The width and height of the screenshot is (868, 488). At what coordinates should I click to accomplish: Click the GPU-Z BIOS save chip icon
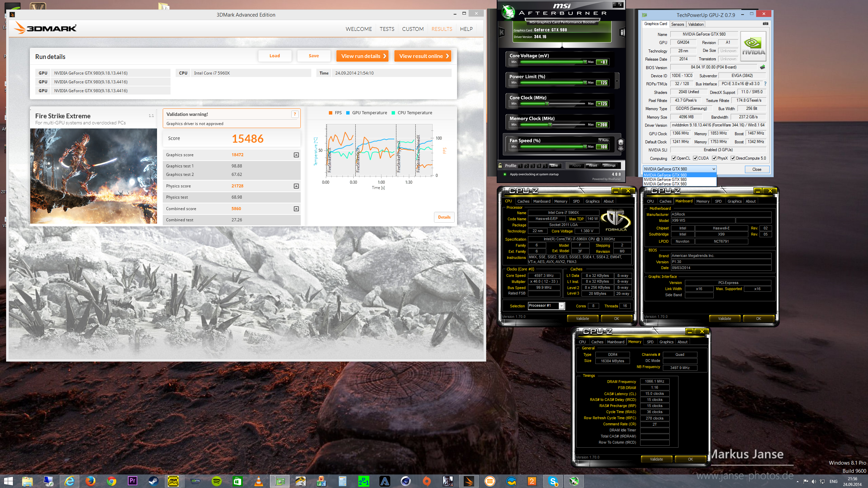[x=763, y=67]
